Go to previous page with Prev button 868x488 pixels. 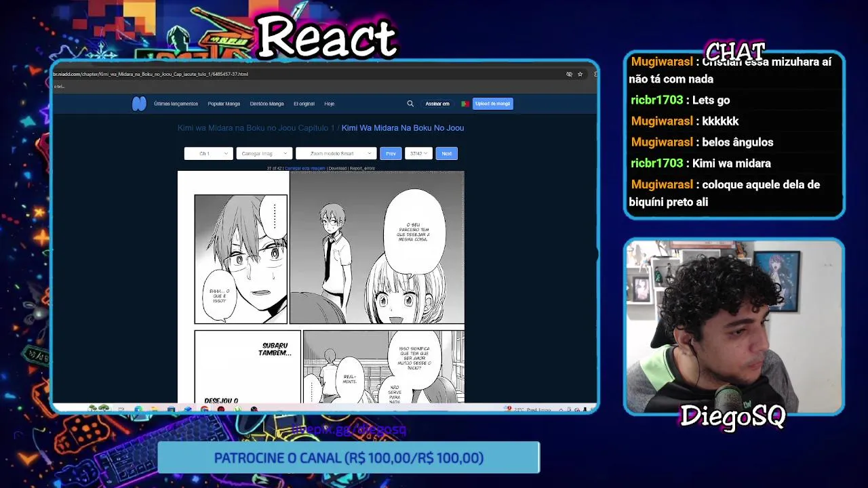click(x=391, y=154)
